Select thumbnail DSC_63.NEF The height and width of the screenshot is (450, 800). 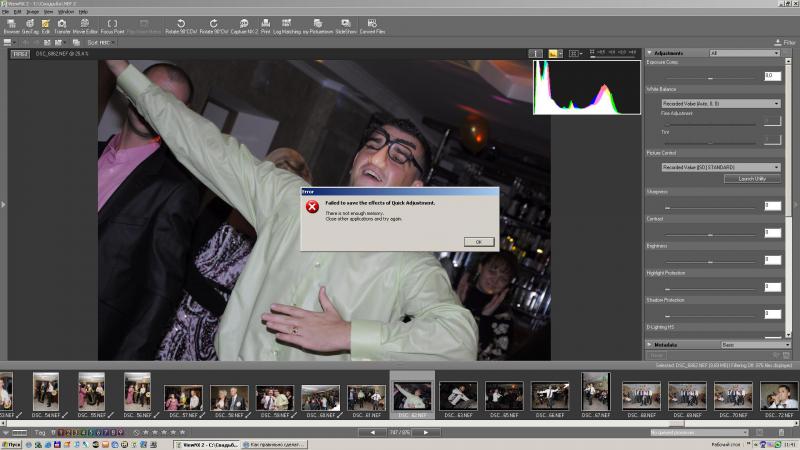pyautogui.click(x=458, y=396)
